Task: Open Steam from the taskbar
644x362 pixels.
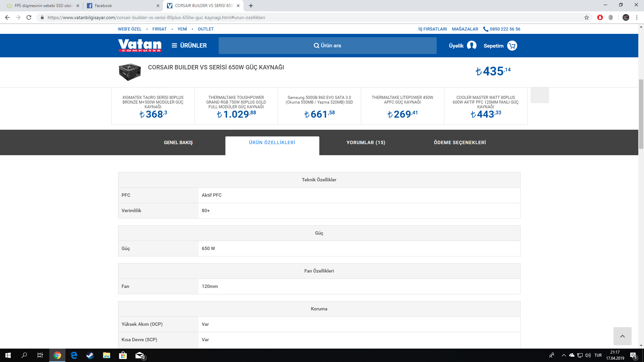Action: click(90, 355)
